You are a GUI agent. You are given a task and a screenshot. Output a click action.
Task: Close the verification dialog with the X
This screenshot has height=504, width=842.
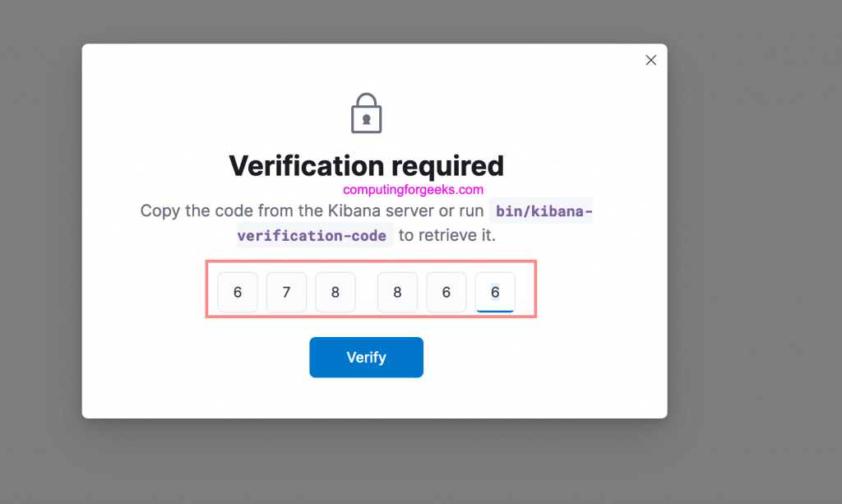650,60
